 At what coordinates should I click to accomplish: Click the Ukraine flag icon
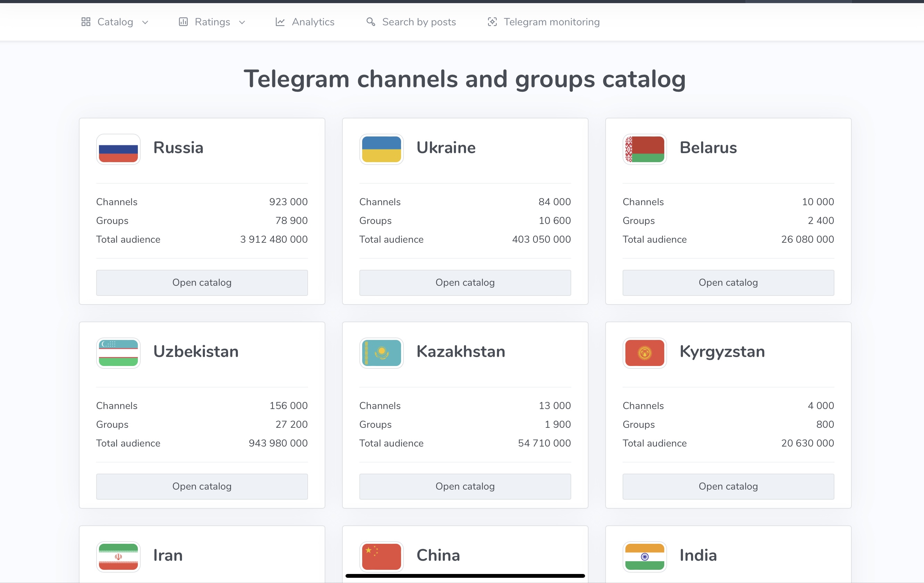[x=381, y=149]
